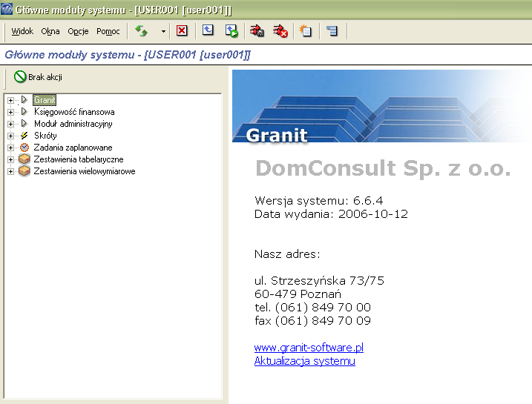
Task: Click the new document with star icon
Action: (x=305, y=31)
